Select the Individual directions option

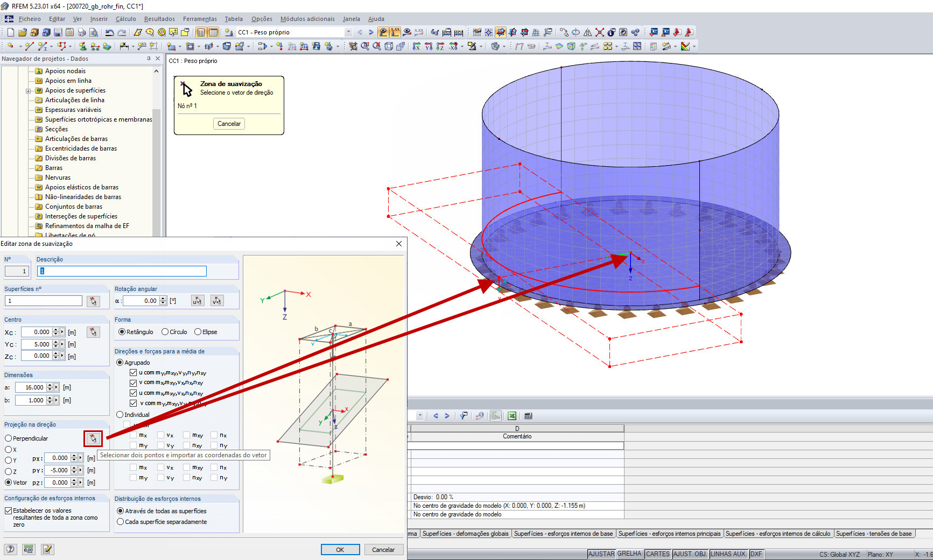point(133,415)
